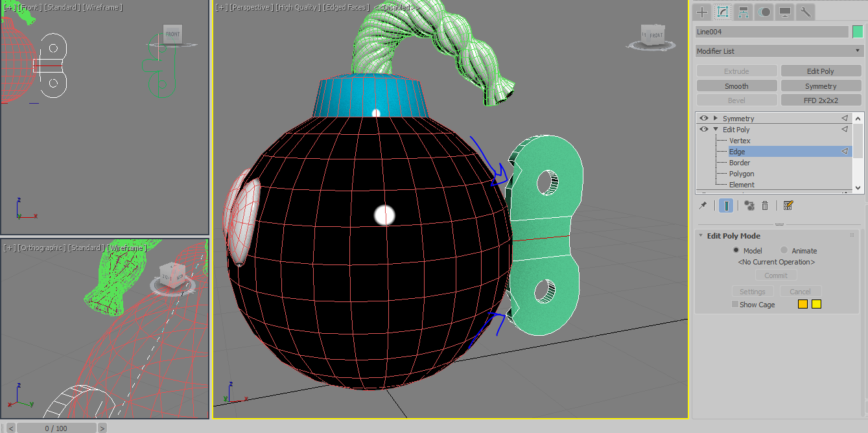Click the Line004 object name field
The image size is (868, 433).
tap(772, 32)
